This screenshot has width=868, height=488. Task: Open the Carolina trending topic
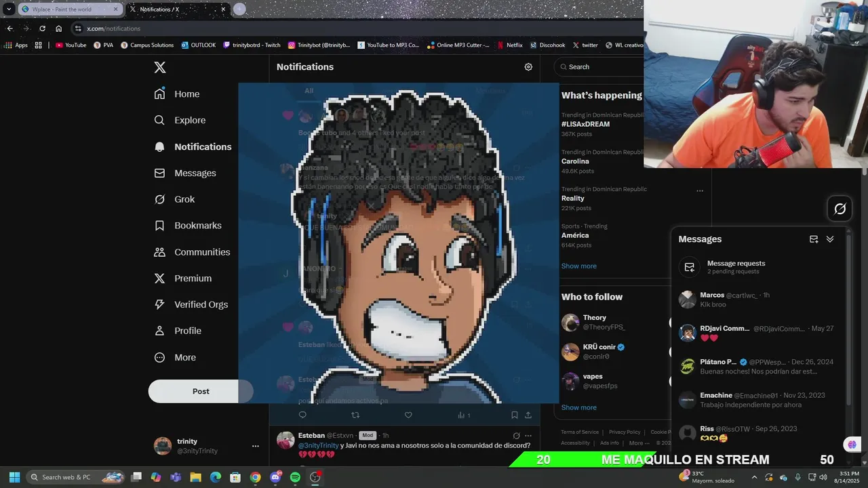pos(575,161)
